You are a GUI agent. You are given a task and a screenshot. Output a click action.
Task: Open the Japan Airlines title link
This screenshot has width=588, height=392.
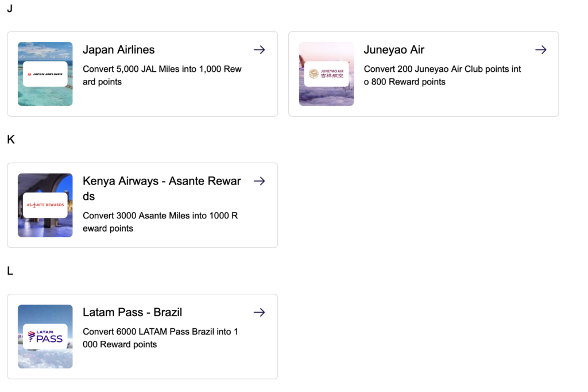[118, 49]
